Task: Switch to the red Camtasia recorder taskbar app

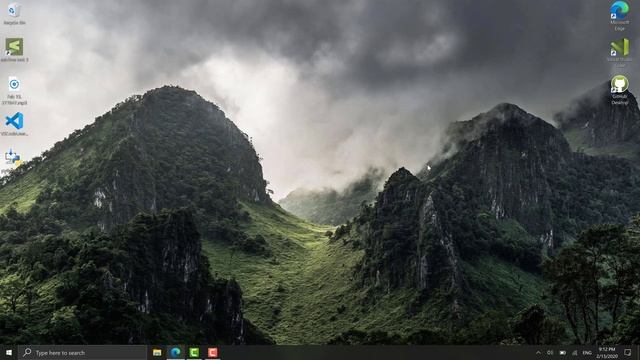Action: (x=213, y=352)
